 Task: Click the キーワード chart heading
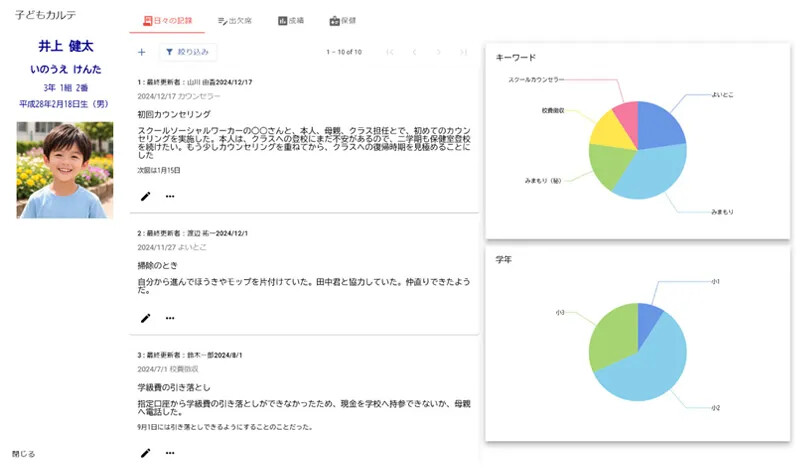516,58
